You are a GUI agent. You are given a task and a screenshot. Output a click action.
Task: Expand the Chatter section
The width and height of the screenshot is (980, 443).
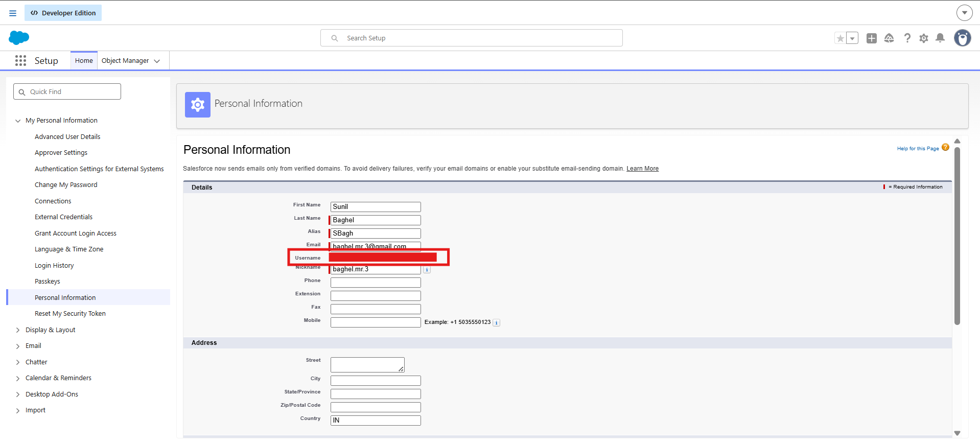(18, 362)
